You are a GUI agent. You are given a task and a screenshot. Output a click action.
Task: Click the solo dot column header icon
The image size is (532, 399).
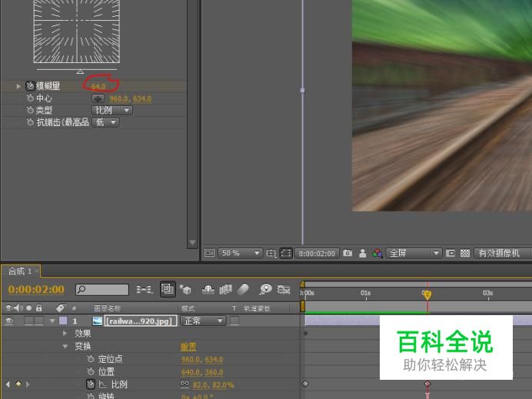(x=29, y=308)
